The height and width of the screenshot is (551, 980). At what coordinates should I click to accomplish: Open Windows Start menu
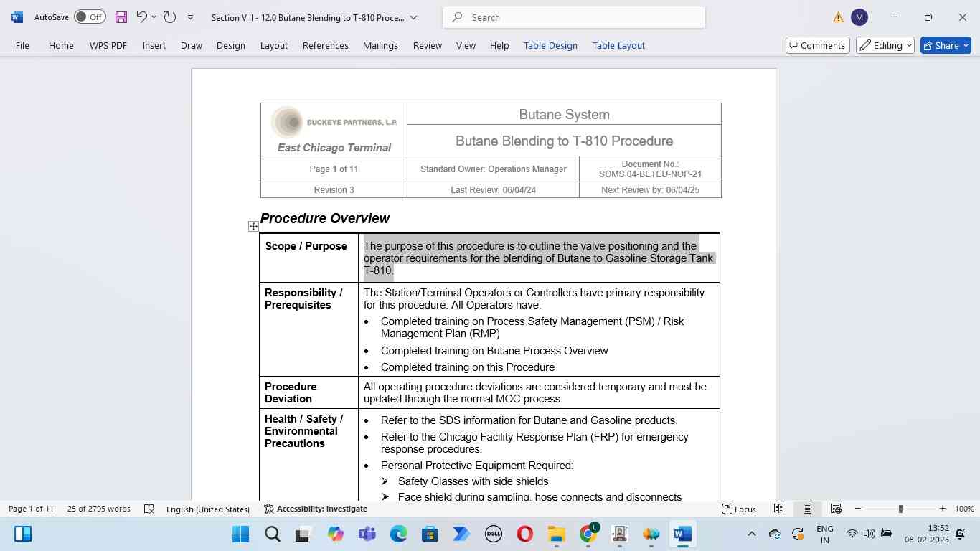[x=240, y=534]
